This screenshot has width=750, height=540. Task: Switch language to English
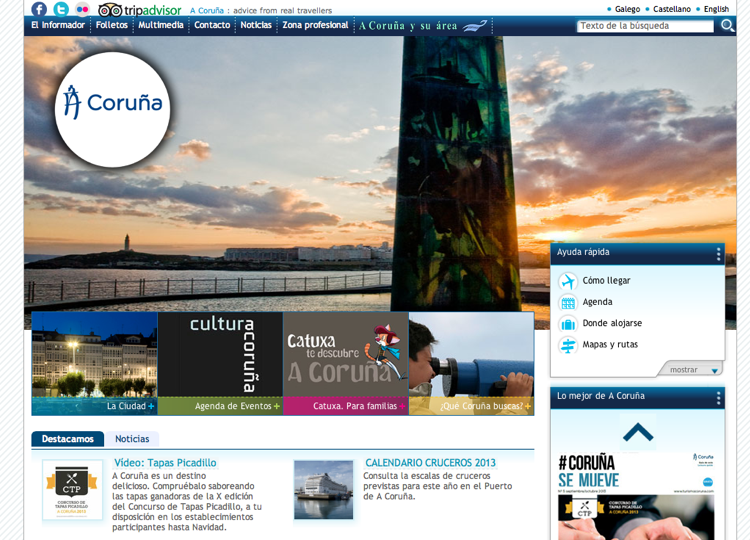click(x=716, y=9)
